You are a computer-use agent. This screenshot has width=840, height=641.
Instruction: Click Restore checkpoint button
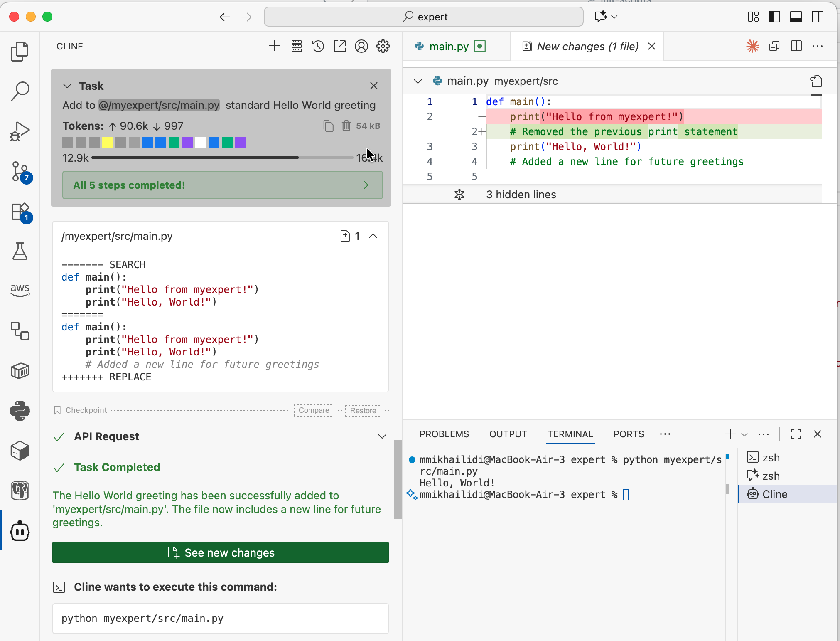coord(363,410)
